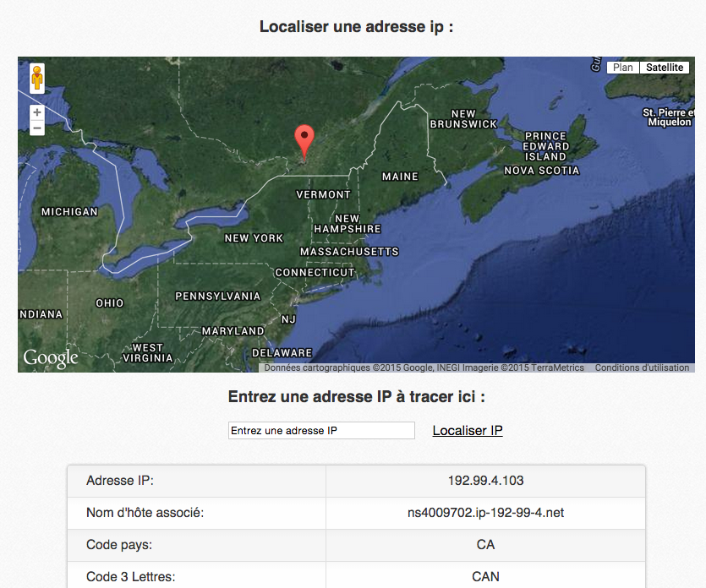Click the St. Pierre et Miquelon label
The width and height of the screenshot is (706, 588).
pos(669,117)
